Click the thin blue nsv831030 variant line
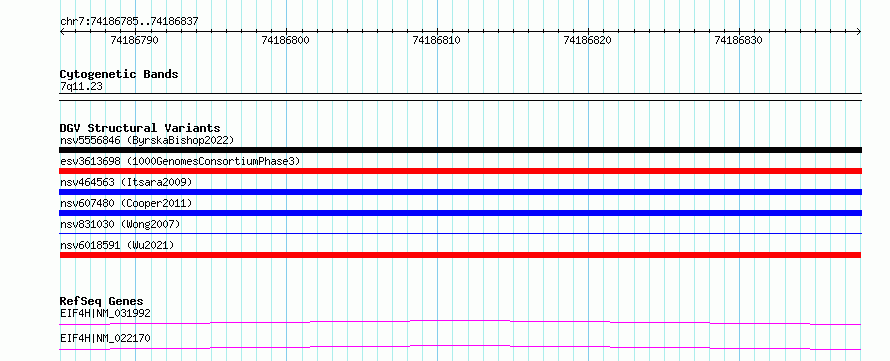 460,233
